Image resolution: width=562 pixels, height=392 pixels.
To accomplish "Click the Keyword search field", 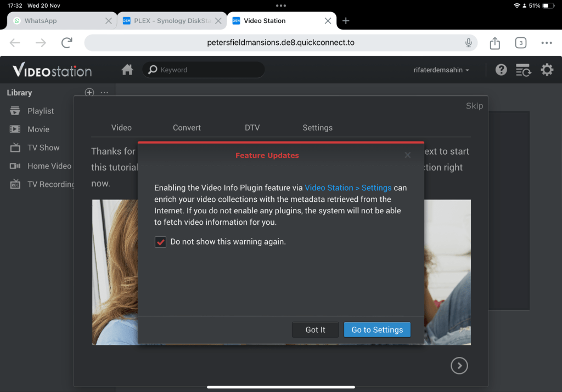I will tap(204, 70).
